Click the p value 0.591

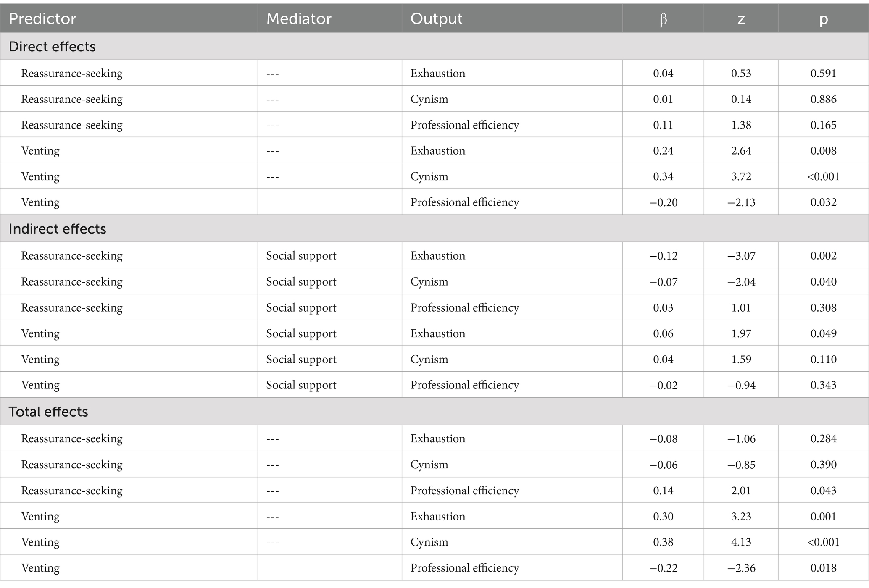click(x=824, y=73)
